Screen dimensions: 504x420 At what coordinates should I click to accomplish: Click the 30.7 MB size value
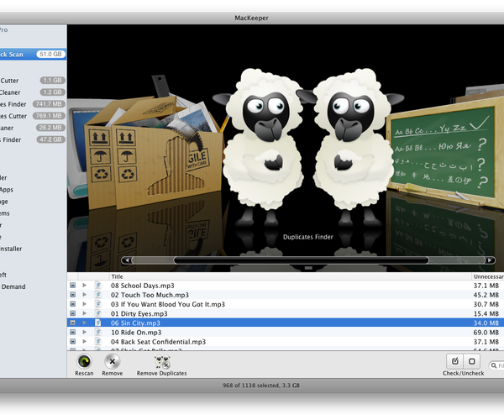(486, 304)
